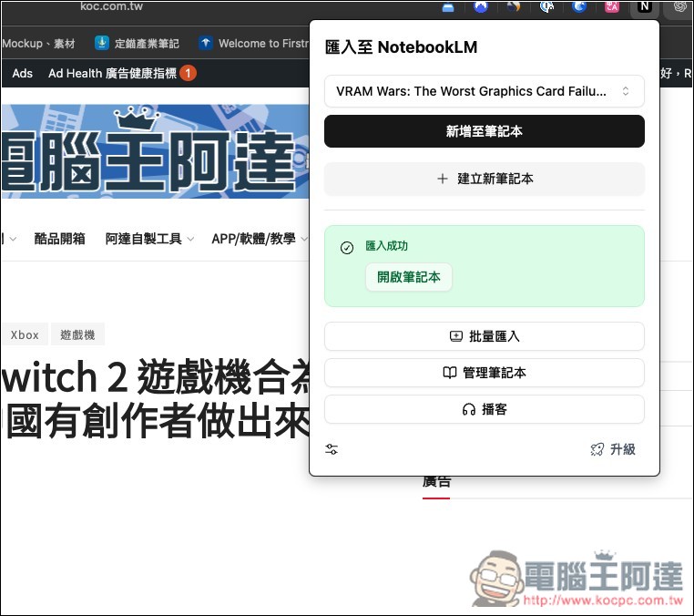Click the light-blue tray extension icon
694x616 pixels.
coord(448,7)
